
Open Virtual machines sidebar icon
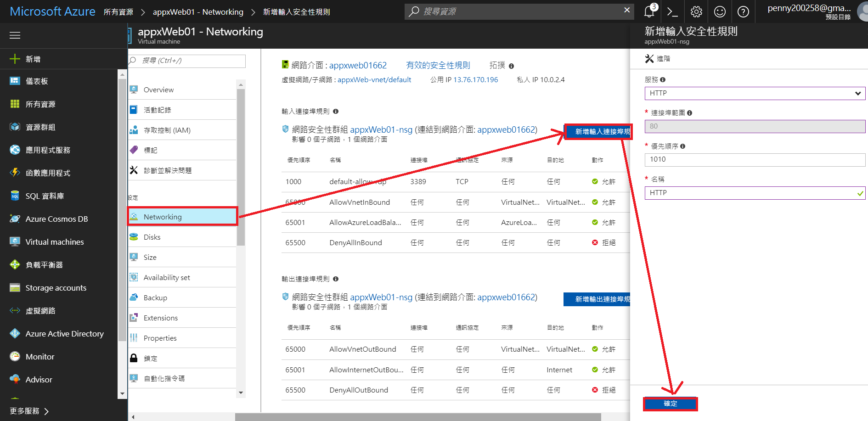pos(15,242)
